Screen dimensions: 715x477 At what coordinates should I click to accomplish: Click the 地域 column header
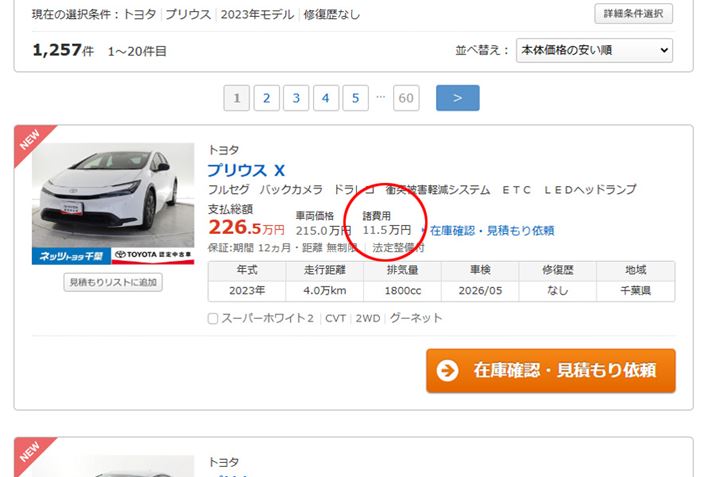636,270
